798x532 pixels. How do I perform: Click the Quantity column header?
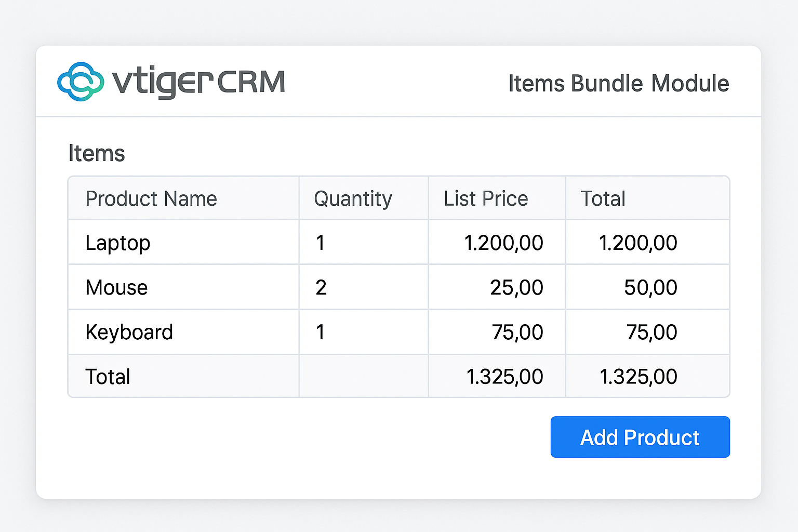(353, 198)
